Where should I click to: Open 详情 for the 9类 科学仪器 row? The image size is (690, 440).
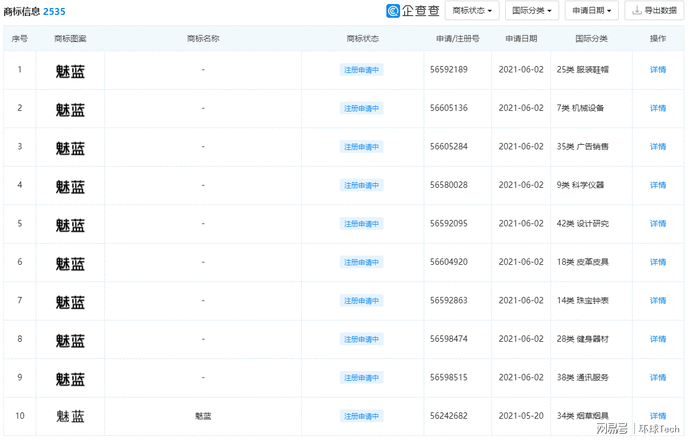(658, 185)
